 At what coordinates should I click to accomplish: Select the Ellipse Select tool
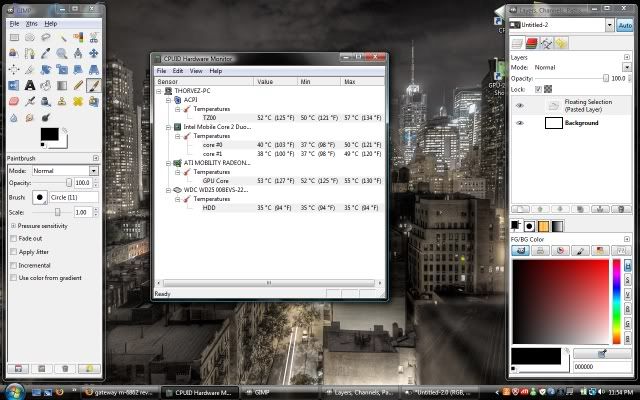coord(30,38)
